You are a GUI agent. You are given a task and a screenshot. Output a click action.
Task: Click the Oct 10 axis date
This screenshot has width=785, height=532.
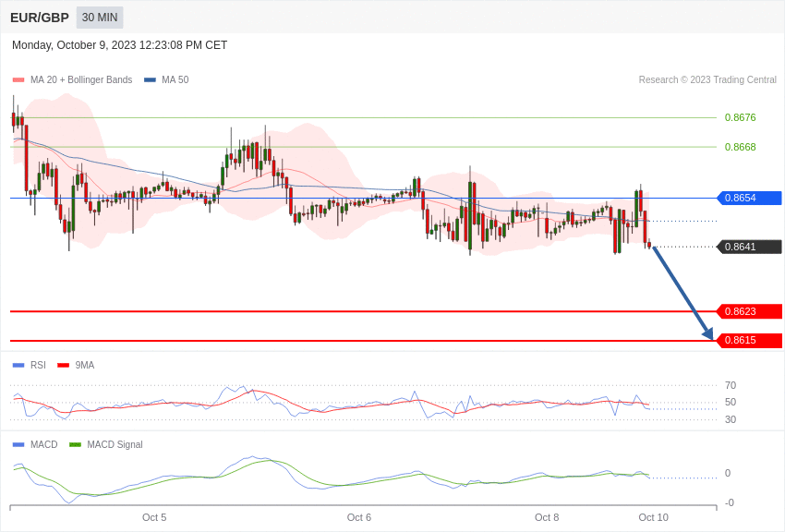click(x=653, y=517)
